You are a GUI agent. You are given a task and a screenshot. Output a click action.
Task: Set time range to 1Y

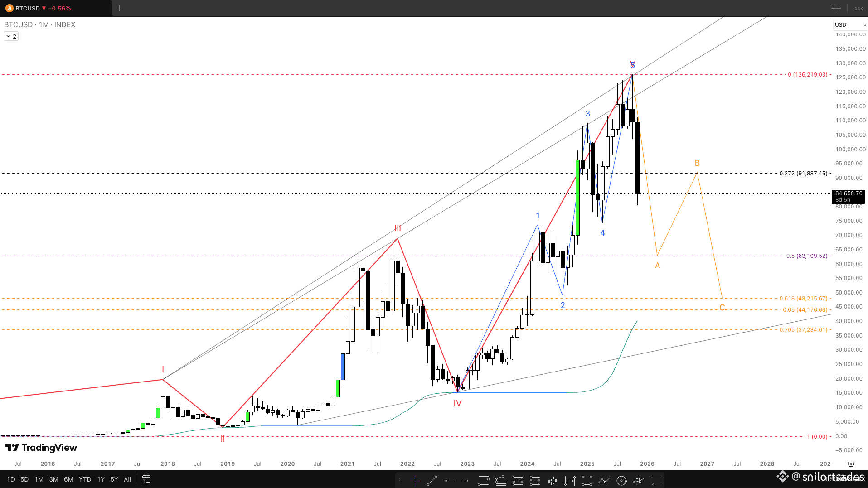101,479
